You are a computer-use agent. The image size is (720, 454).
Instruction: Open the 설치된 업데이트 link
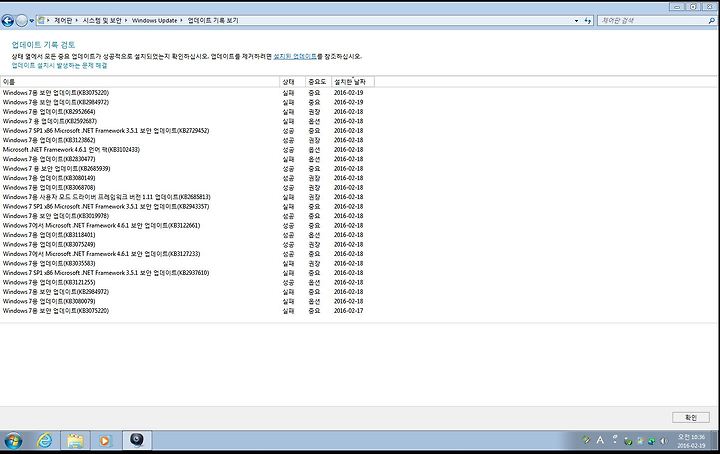[295, 56]
